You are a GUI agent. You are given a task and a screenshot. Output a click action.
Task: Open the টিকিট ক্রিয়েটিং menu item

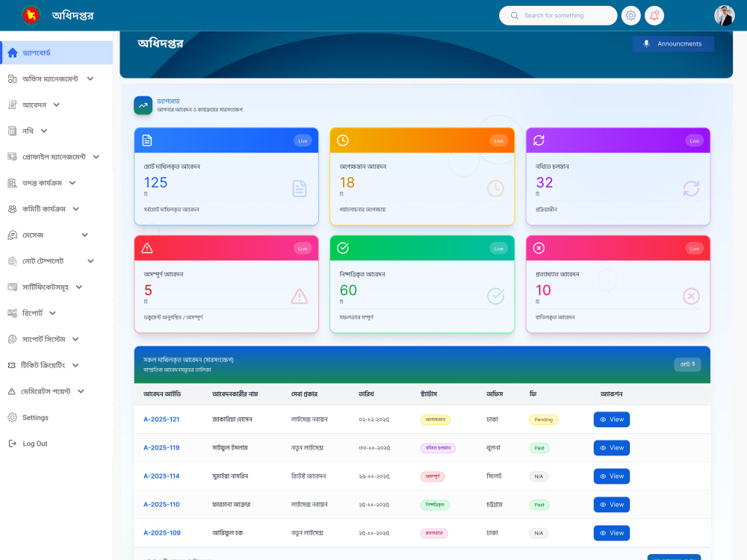pyautogui.click(x=43, y=365)
